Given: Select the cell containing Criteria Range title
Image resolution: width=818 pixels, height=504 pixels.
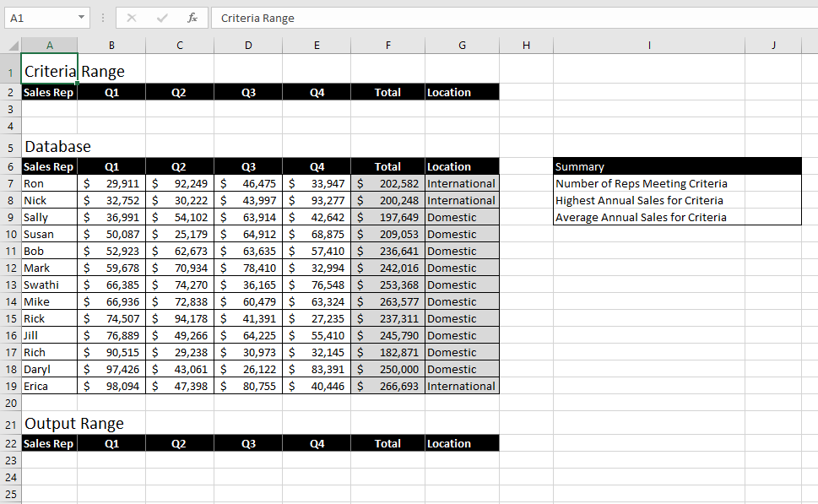Looking at the screenshot, I should [x=49, y=71].
